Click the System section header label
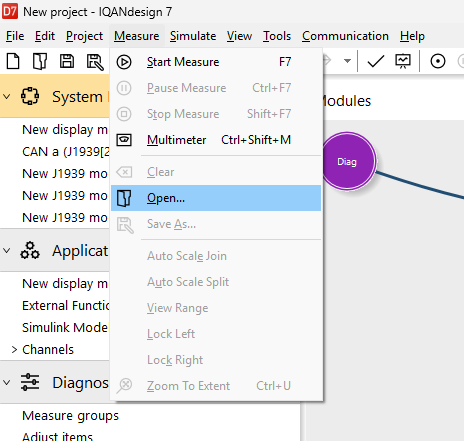The height and width of the screenshot is (441, 464). coord(77,97)
